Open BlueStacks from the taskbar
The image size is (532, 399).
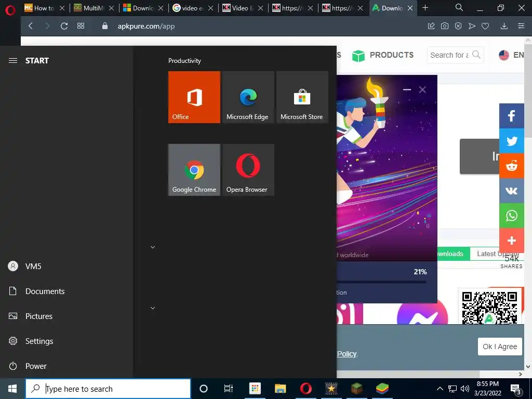[382, 389]
